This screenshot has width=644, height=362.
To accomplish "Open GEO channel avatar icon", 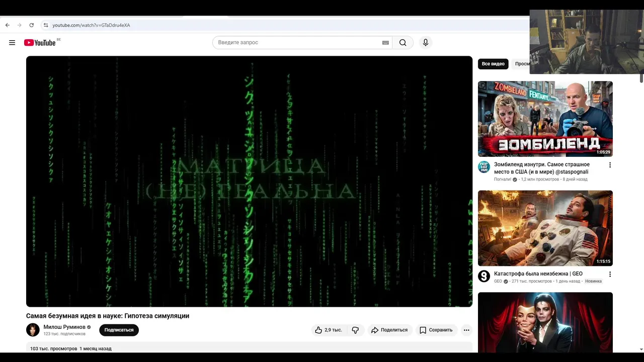I will pyautogui.click(x=484, y=276).
